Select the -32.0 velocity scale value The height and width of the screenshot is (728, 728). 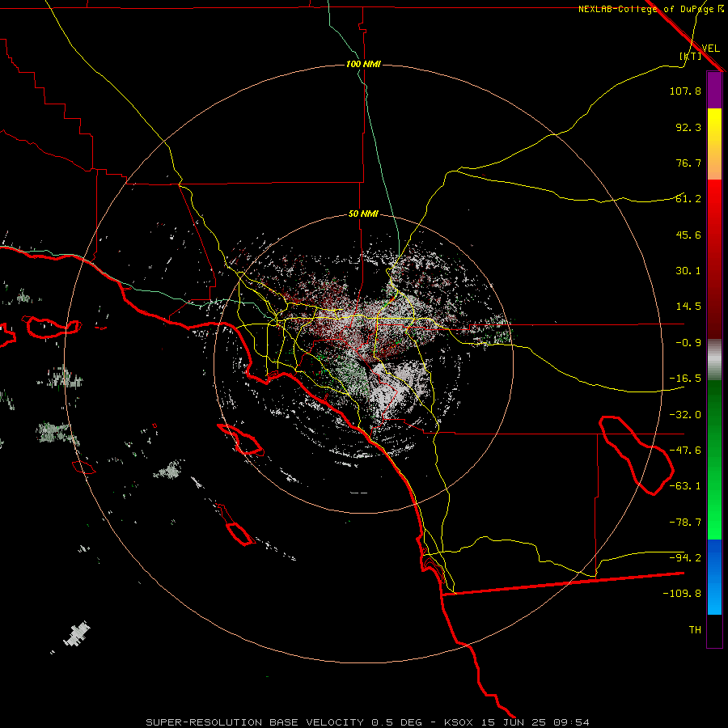(685, 415)
